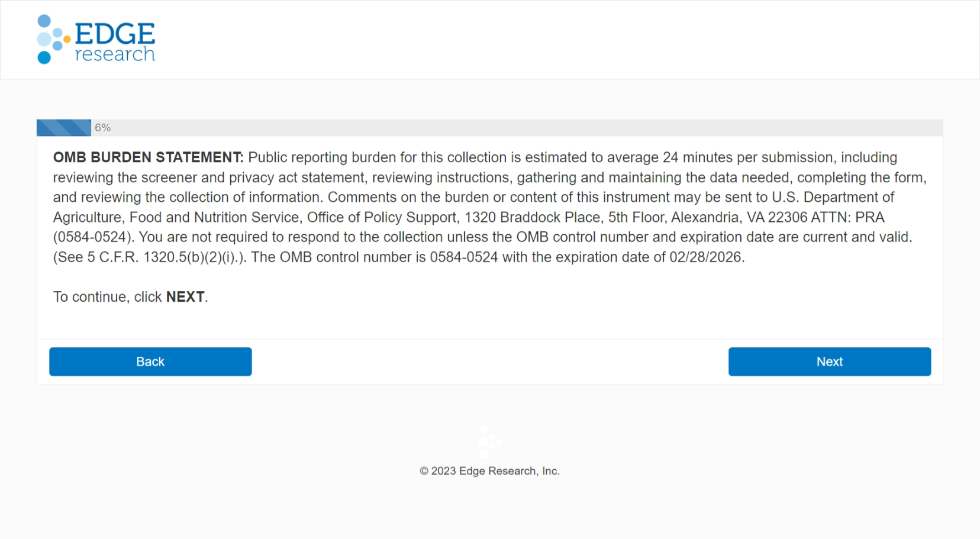
Task: Click the orange dot in the Edge logo
Action: 67,39
